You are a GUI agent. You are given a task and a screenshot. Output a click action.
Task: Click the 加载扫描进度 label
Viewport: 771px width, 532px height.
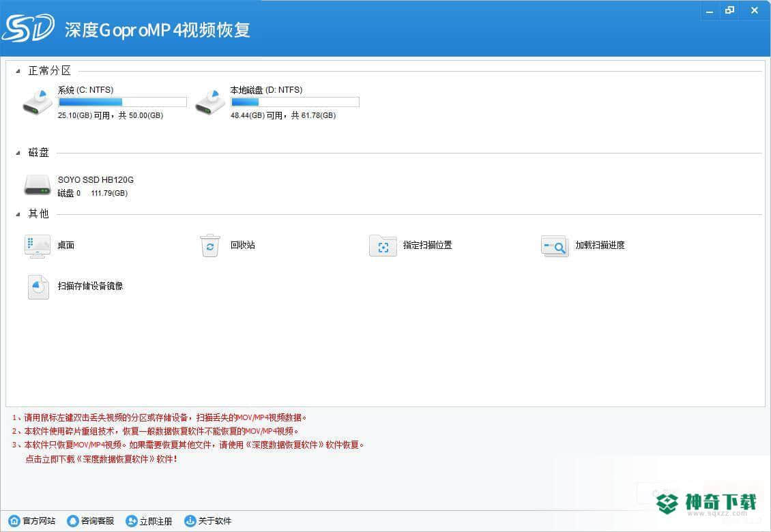[600, 245]
